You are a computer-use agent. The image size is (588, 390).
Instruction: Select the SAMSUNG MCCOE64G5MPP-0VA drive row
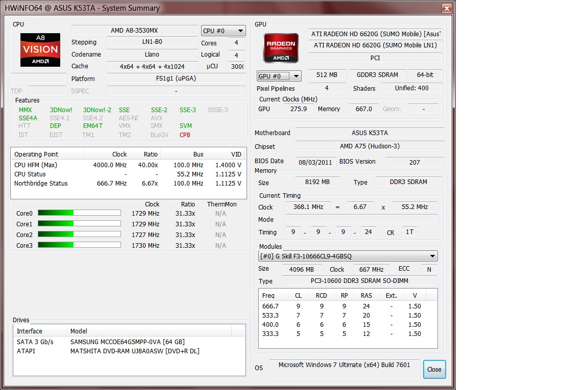point(129,342)
